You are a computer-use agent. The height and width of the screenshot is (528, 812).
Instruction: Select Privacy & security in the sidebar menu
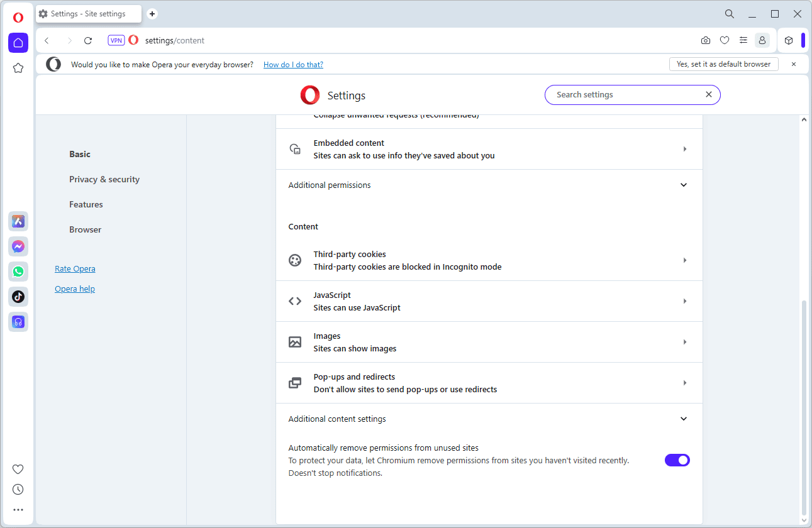pos(104,179)
